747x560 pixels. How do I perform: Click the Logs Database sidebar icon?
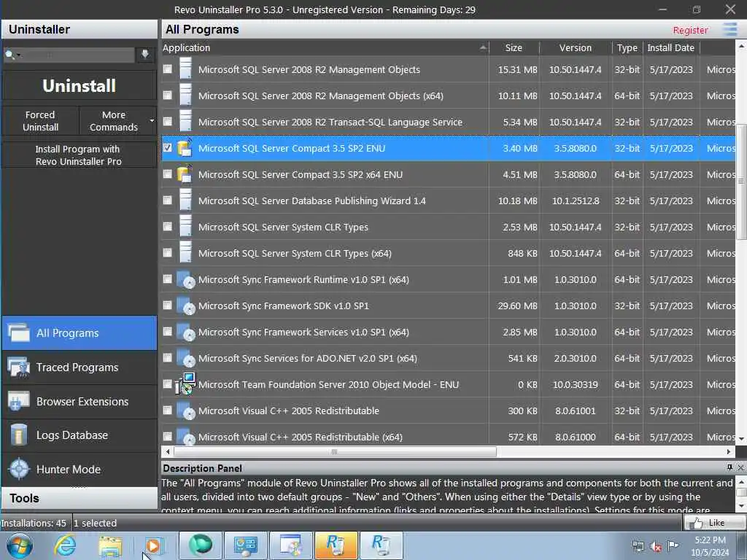click(18, 435)
